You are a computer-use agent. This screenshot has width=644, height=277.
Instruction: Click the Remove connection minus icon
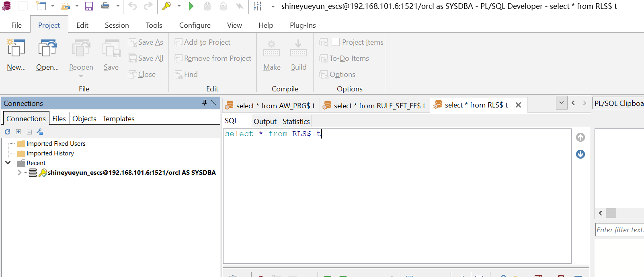(x=29, y=132)
